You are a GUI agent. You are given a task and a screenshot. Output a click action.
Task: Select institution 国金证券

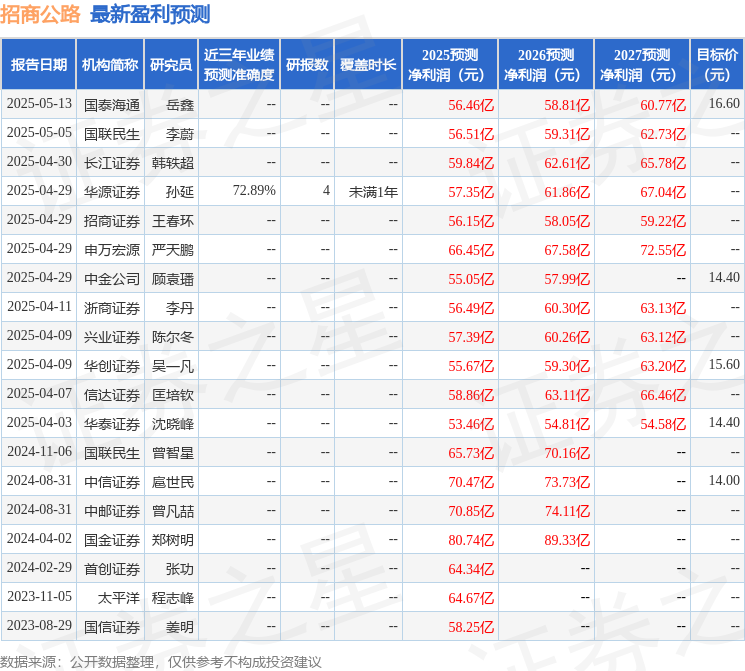112,539
